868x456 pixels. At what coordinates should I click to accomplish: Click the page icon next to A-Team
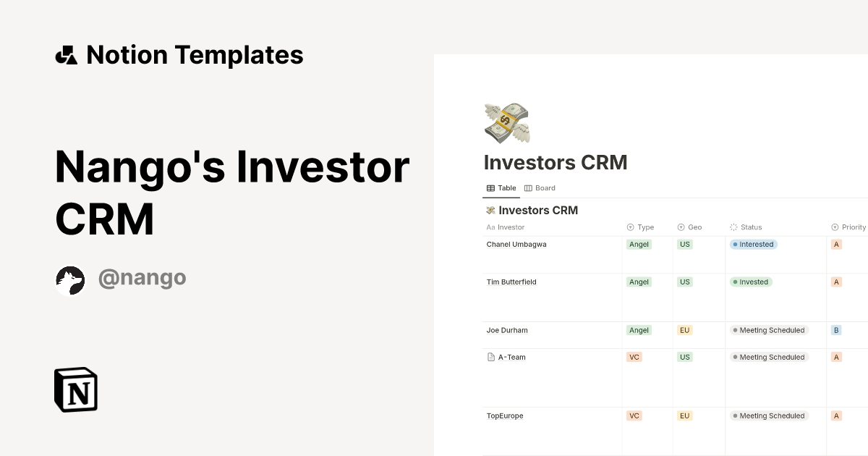[491, 357]
